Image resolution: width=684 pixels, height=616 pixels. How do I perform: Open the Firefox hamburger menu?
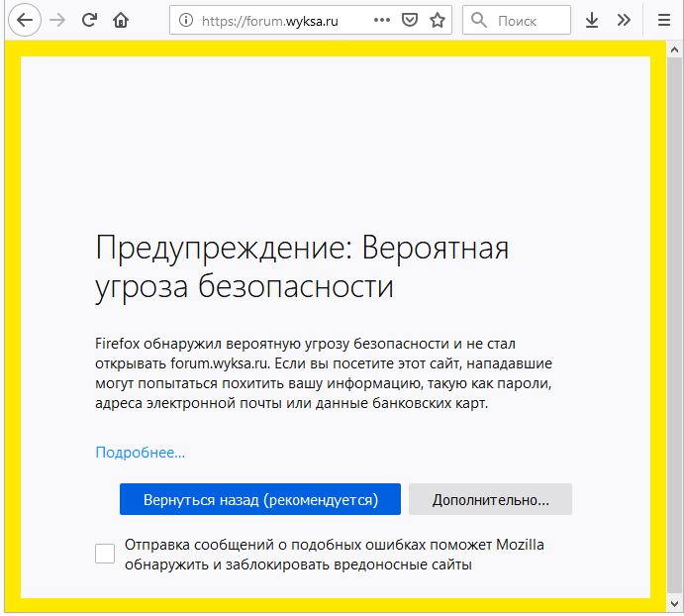pos(664,20)
